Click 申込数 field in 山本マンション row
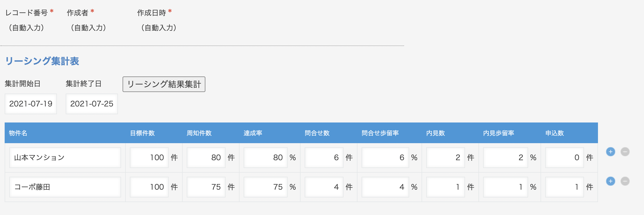This screenshot has height=215, width=644. [564, 158]
